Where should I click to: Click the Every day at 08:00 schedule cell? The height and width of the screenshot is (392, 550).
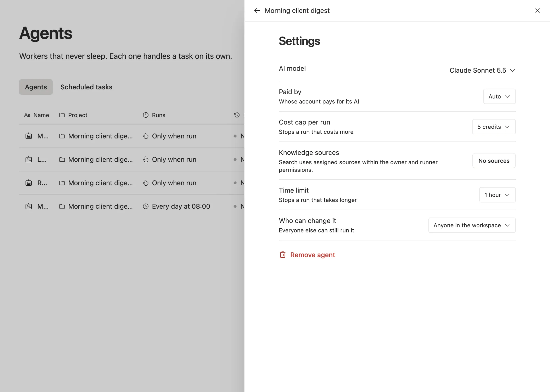[176, 206]
